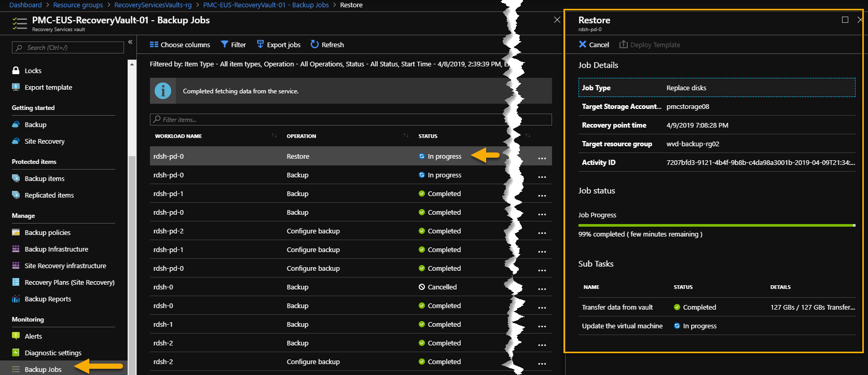Viewport: 868px width, 375px height.
Task: Open Backup items under Protected items
Action: [45, 178]
